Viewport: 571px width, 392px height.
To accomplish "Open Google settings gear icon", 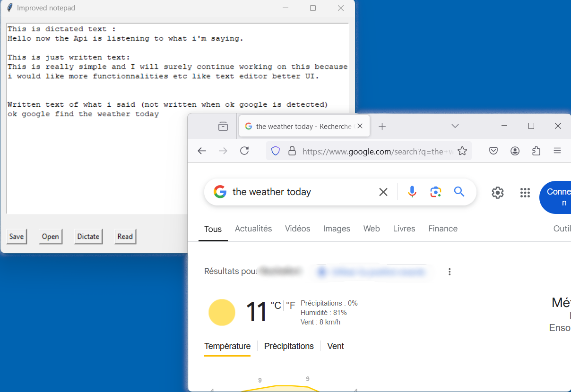I will click(497, 193).
